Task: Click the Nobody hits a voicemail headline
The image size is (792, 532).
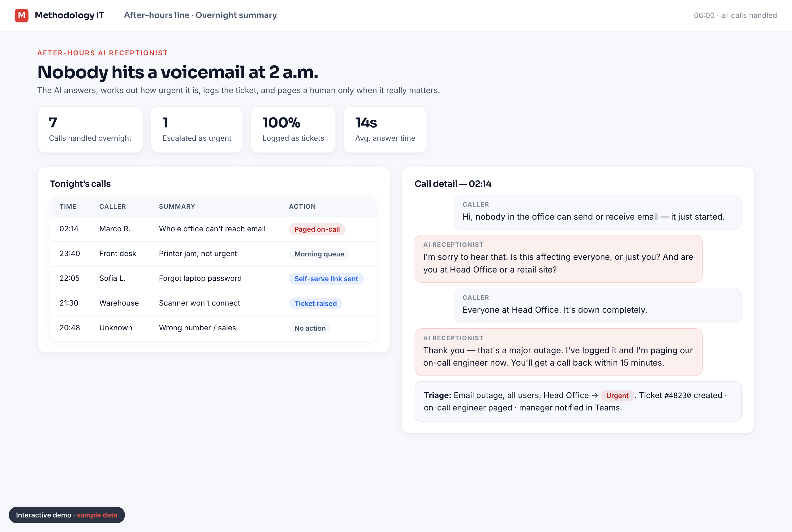Action: click(178, 72)
